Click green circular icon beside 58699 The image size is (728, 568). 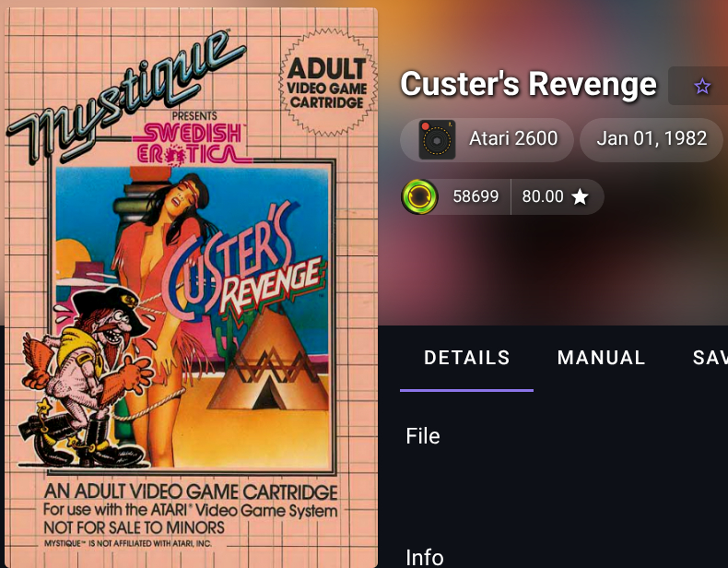click(x=419, y=197)
